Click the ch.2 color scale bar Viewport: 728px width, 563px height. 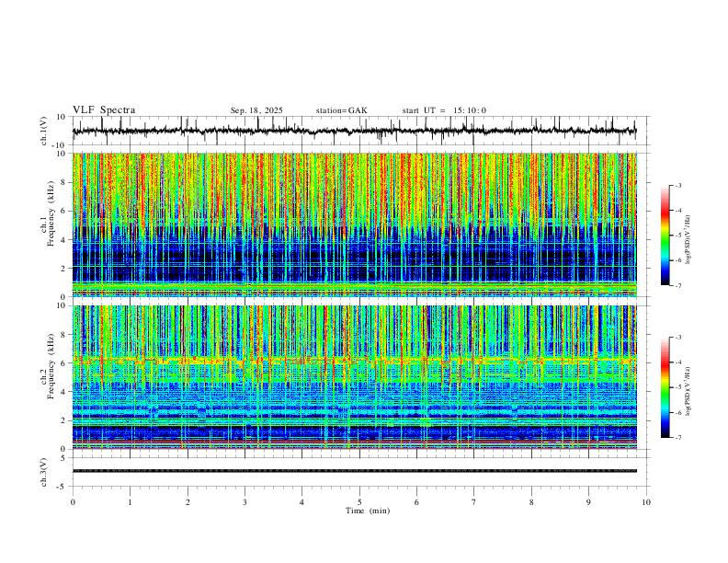tap(665, 387)
